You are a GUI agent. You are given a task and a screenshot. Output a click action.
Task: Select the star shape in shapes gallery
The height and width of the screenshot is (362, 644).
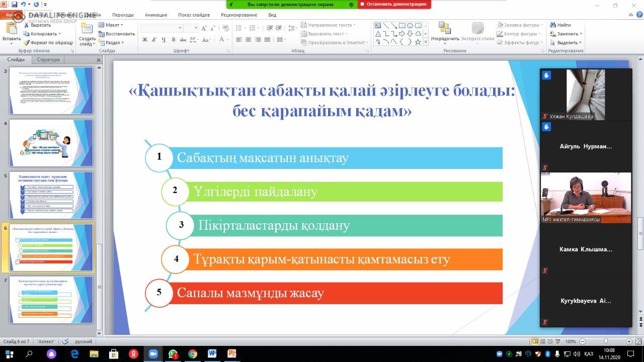coord(418,42)
